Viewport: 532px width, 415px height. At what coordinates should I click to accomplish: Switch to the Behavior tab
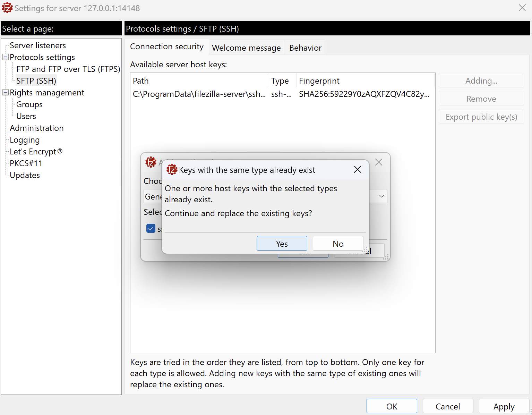pyautogui.click(x=306, y=48)
